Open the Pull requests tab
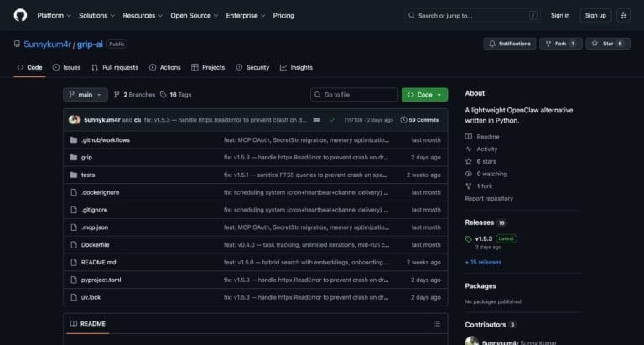 (115, 67)
